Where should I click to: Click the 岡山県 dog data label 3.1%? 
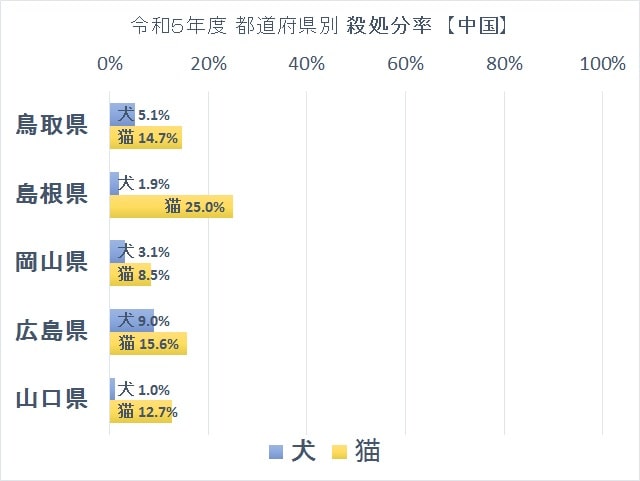point(154,252)
